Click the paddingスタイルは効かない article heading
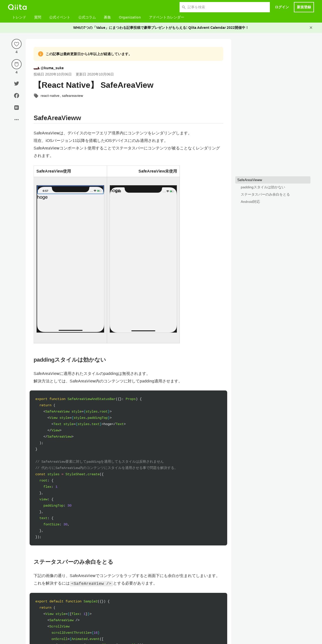Screen dimensions: 322x644 [x=70, y=360]
